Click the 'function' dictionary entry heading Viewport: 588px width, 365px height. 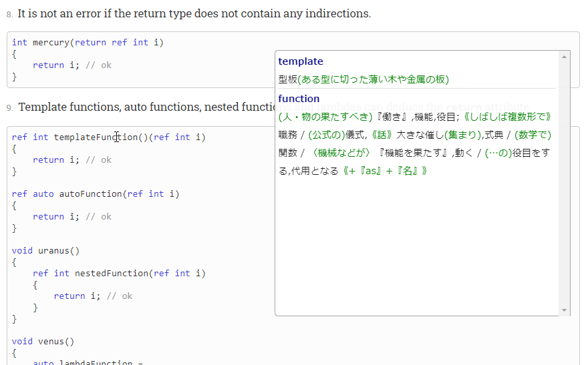point(299,99)
